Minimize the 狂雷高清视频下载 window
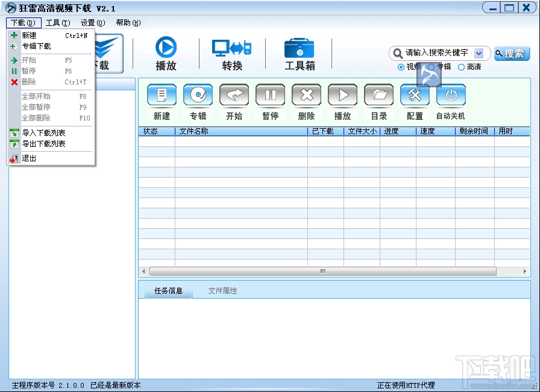The width and height of the screenshot is (540, 392). pyautogui.click(x=492, y=8)
